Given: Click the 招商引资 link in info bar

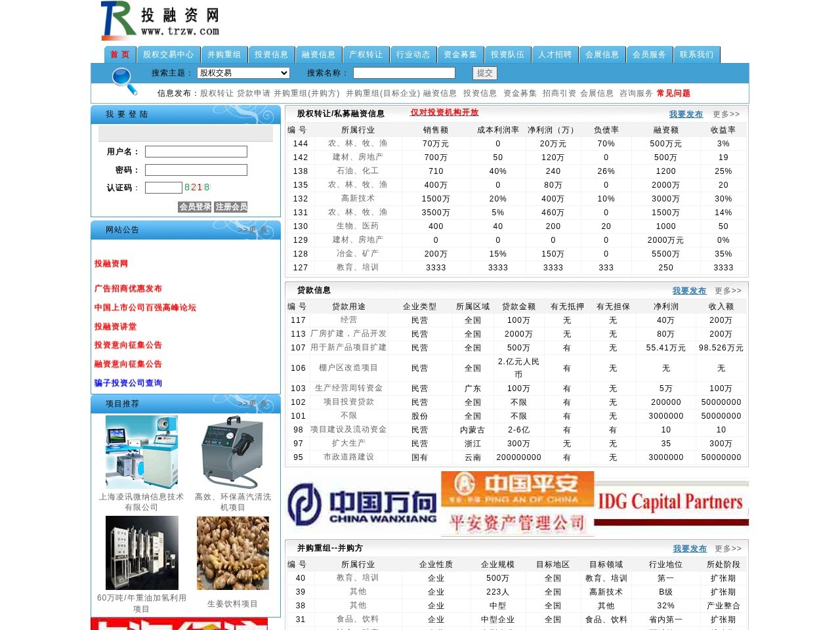Looking at the screenshot, I should pyautogui.click(x=559, y=93).
